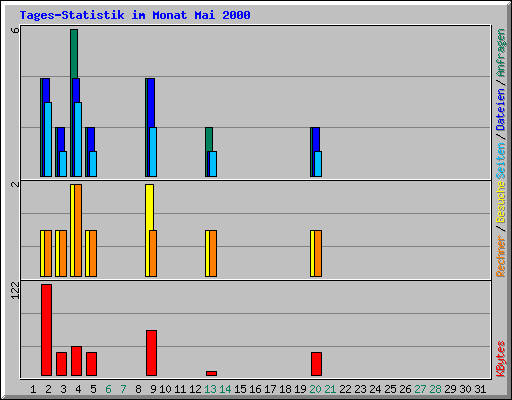Click the orange Rechner bar for day 20

(x=318, y=253)
